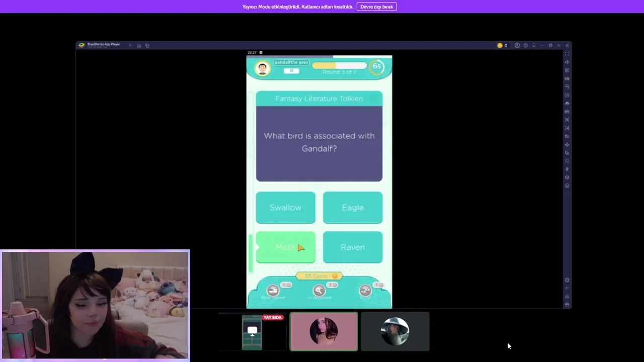644x362 pixels.
Task: Open BlueStacks settings gear in sidebar
Action: click(567, 280)
